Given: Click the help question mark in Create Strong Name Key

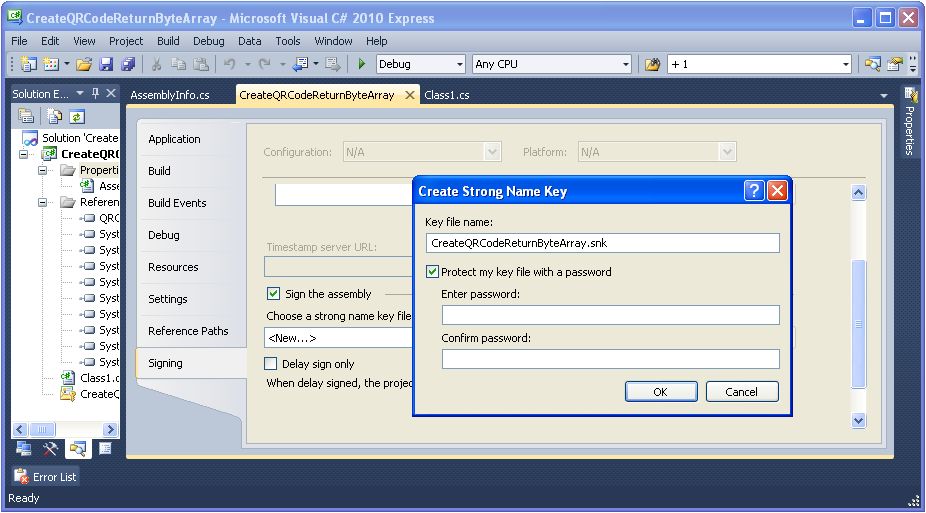Looking at the screenshot, I should (x=754, y=191).
